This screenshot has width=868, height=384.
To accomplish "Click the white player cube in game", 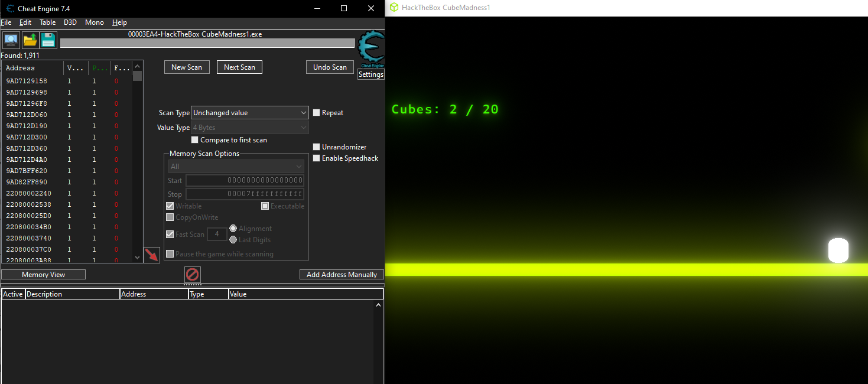I will point(838,250).
